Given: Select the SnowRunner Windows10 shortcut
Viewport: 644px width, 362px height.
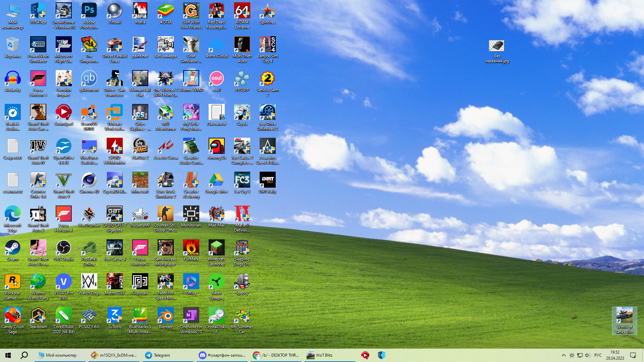Looking at the screenshot, I should 64,16.
